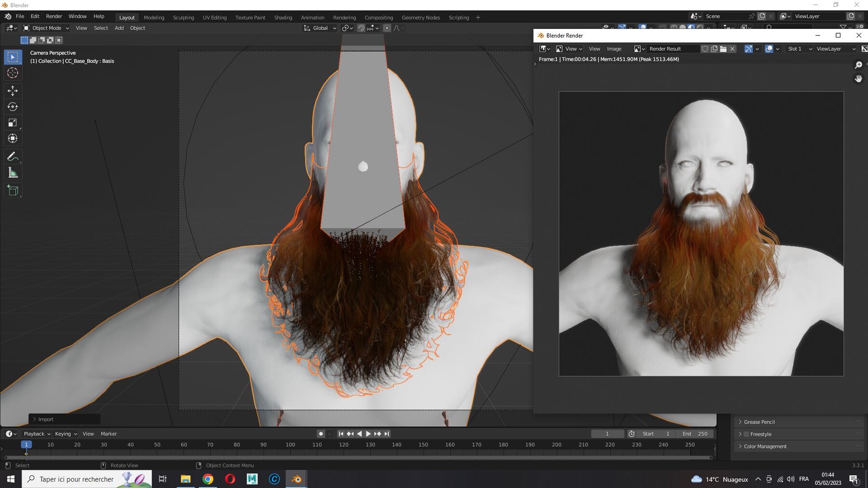Toggle snapping magnet in viewport header
The image size is (868, 488).
(361, 28)
